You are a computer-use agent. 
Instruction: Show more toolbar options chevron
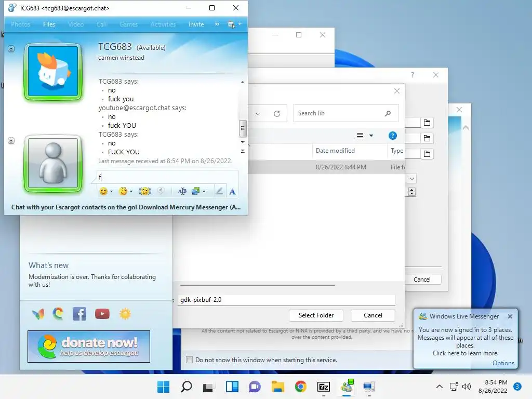[217, 24]
